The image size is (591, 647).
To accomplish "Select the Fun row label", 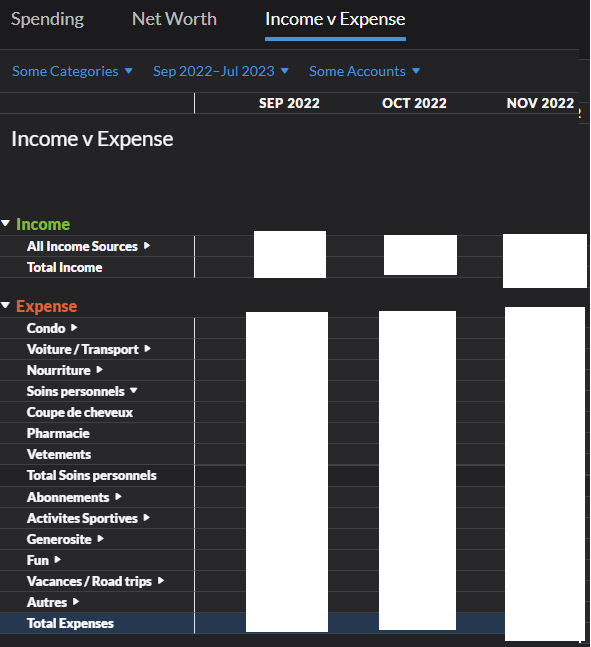I will 38,560.
